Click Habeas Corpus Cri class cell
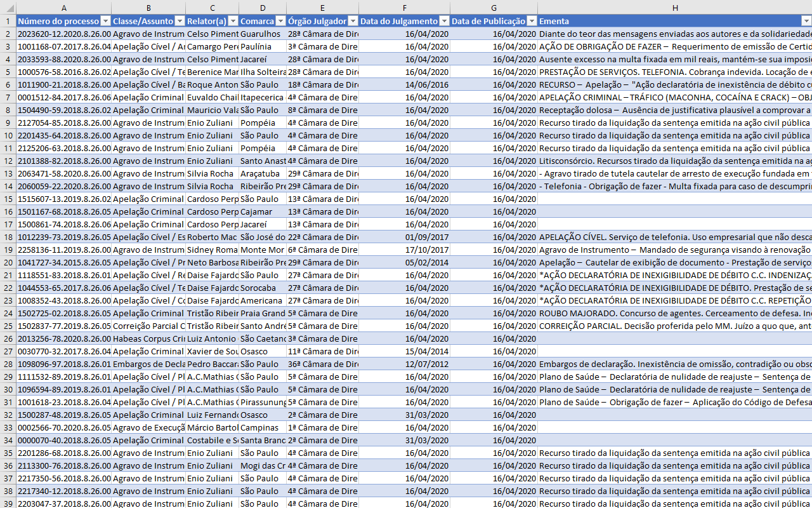Screen dimensions: 812x508 tap(148, 338)
